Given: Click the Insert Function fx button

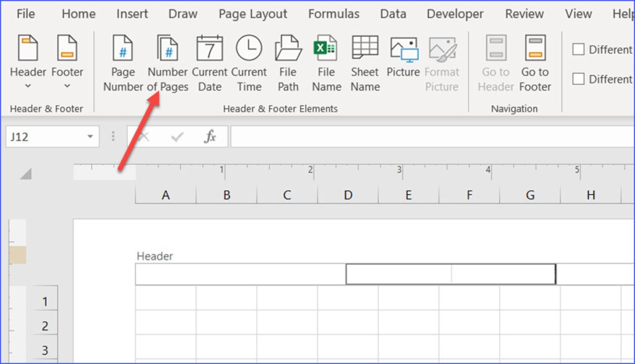Looking at the screenshot, I should (210, 137).
